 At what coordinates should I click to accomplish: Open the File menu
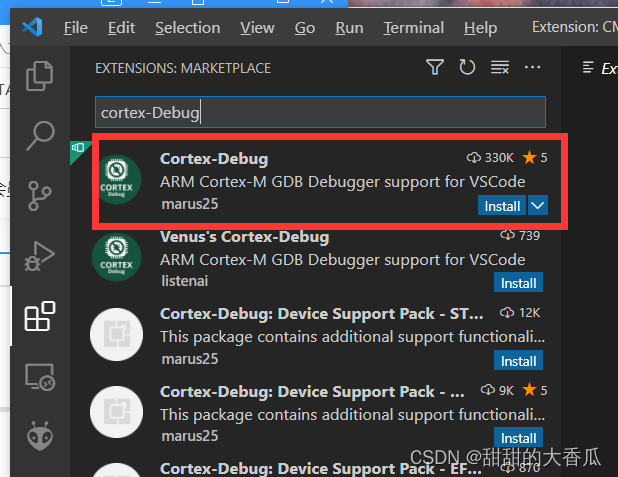coord(76,28)
